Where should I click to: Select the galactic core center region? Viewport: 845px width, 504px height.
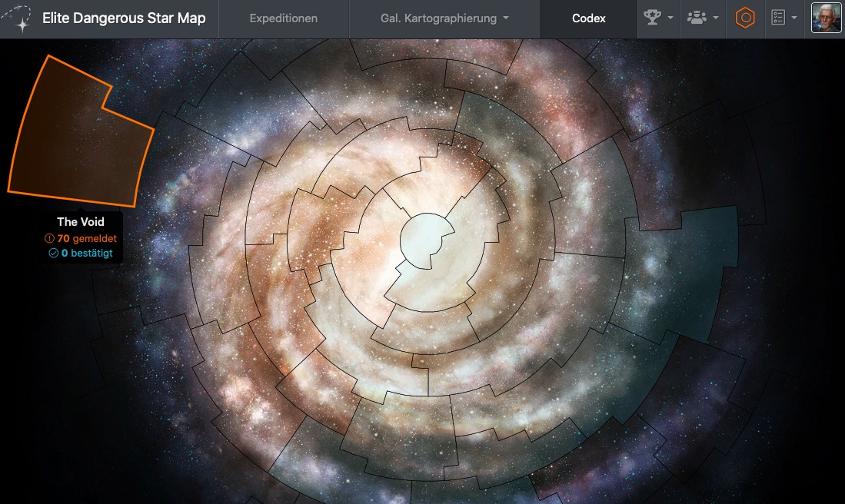423,237
